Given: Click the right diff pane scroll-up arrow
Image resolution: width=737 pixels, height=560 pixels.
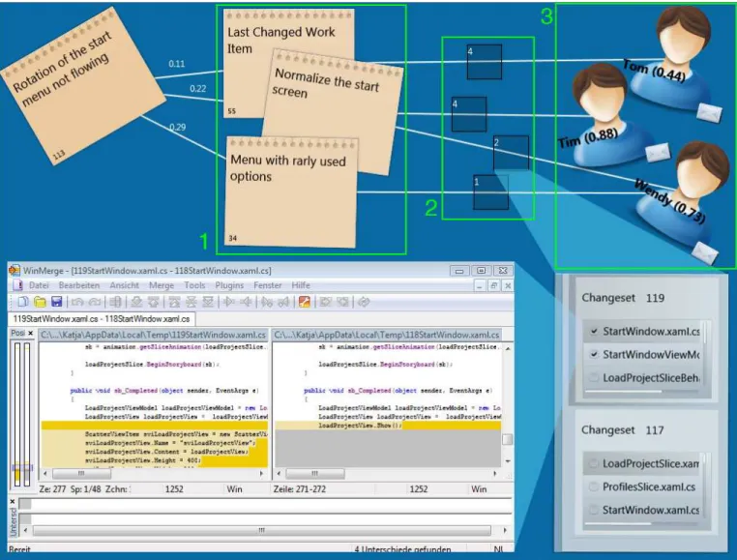Looking at the screenshot, I should (x=508, y=348).
